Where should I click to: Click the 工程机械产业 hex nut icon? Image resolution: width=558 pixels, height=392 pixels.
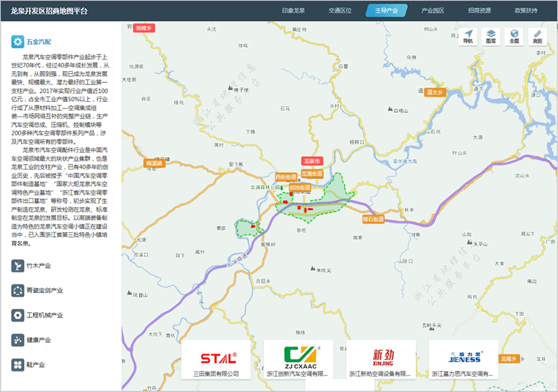(x=17, y=315)
